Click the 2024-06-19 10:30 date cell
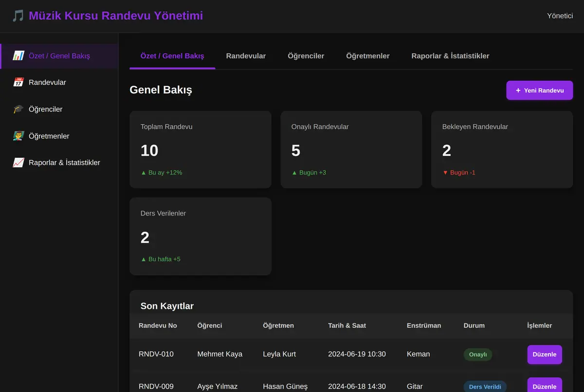 (357, 354)
